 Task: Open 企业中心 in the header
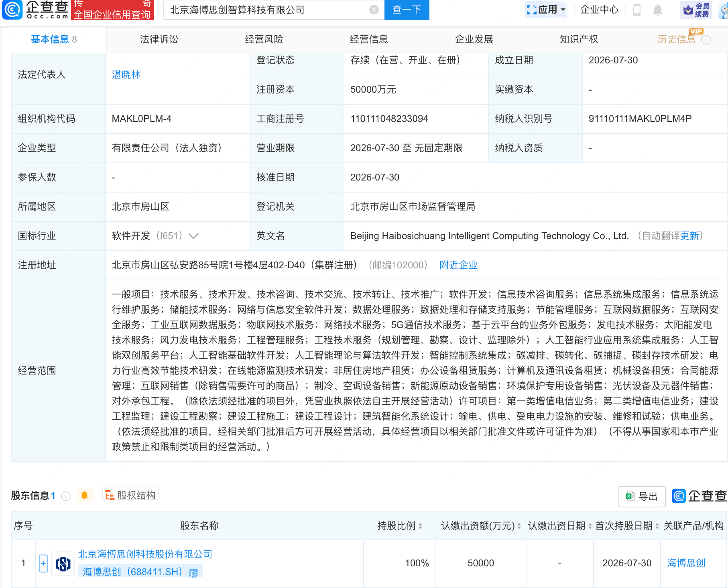tap(600, 10)
